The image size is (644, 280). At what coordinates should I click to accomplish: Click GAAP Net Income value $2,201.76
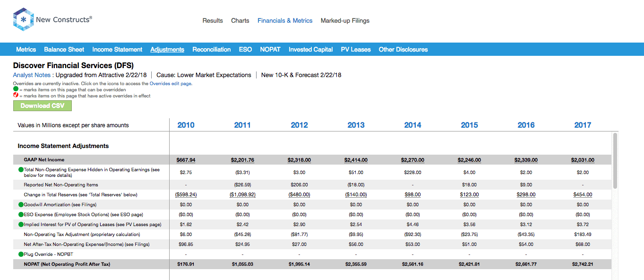pos(242,160)
